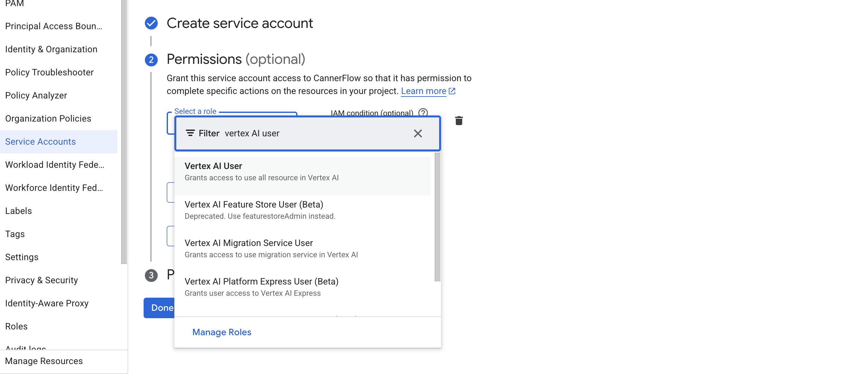Image resolution: width=868 pixels, height=374 pixels.
Task: Click inside the role filter text field
Action: pyautogui.click(x=303, y=133)
